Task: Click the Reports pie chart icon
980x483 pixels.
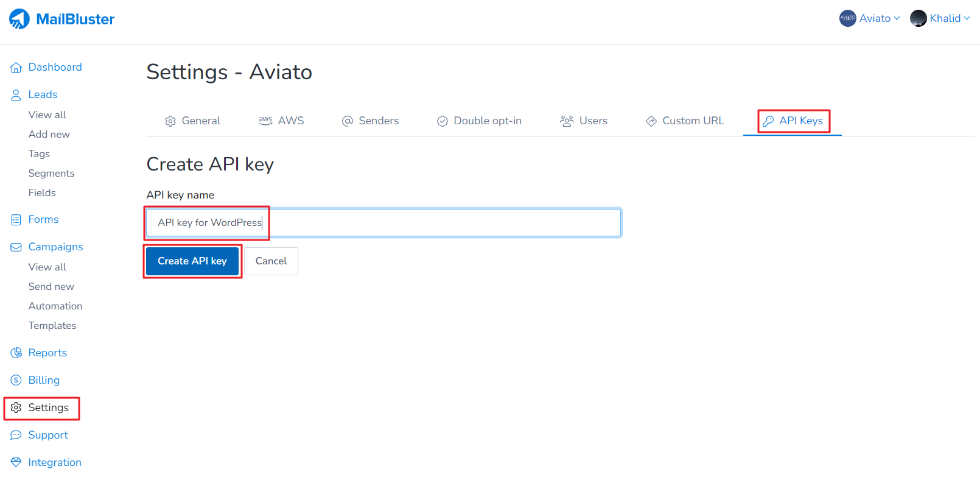Action: point(16,353)
